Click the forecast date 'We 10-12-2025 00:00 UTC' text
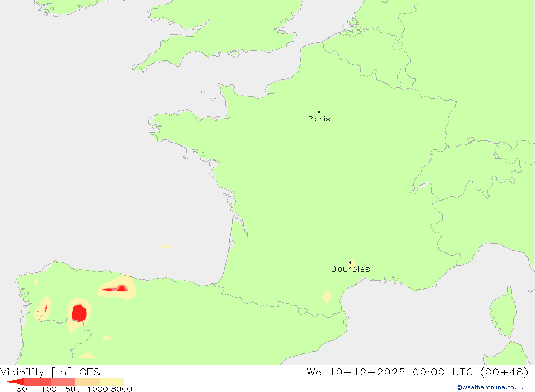 click(x=389, y=372)
